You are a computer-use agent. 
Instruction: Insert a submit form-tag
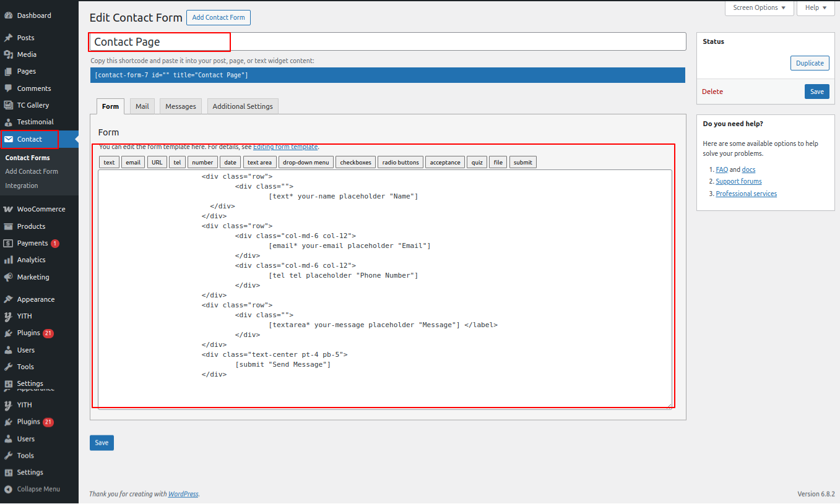click(x=523, y=162)
